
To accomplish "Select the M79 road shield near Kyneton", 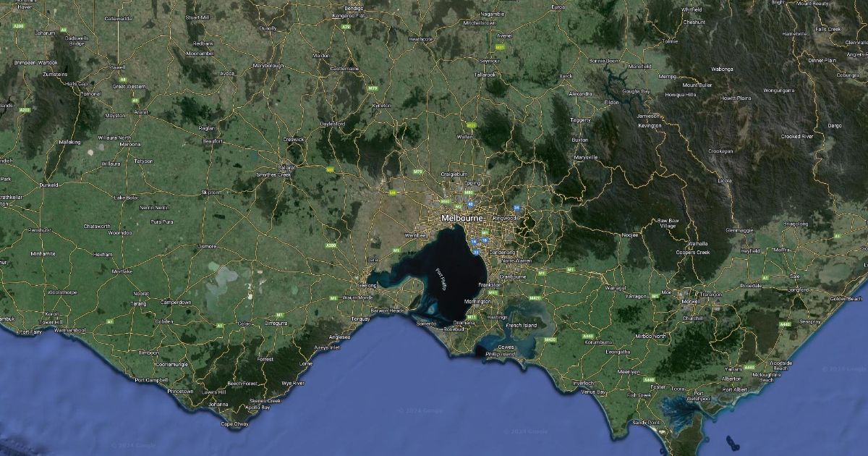I will tap(373, 88).
